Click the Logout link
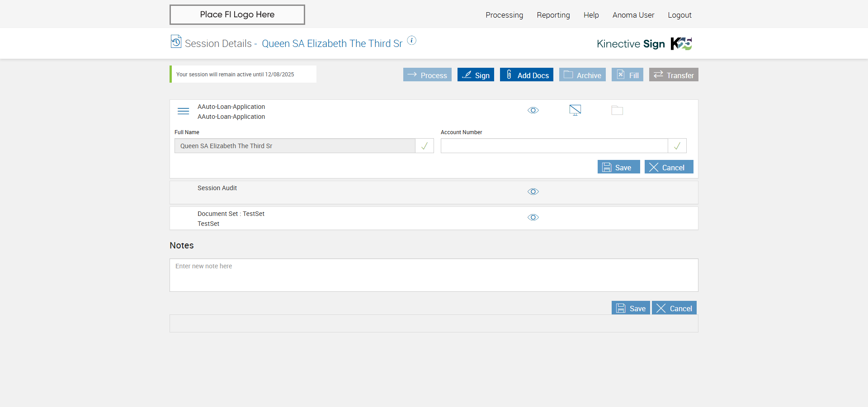The image size is (868, 407). pos(679,15)
